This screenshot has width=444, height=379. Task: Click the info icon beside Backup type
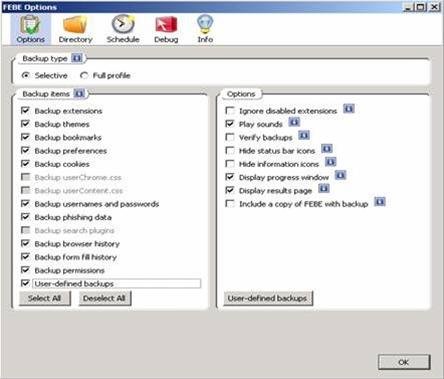(77, 58)
